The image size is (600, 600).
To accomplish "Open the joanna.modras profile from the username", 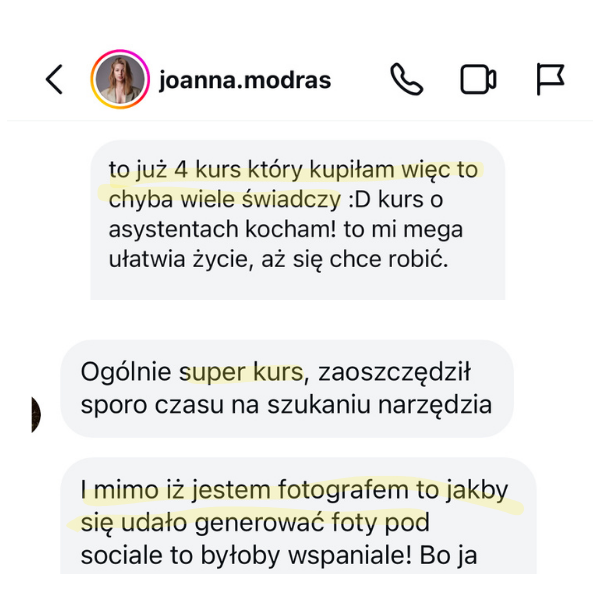I will (245, 80).
